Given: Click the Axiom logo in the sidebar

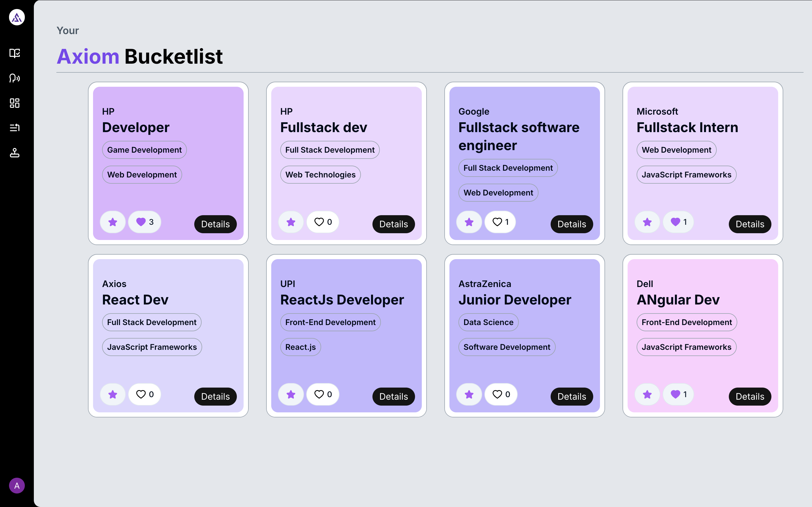Looking at the screenshot, I should coord(17,17).
